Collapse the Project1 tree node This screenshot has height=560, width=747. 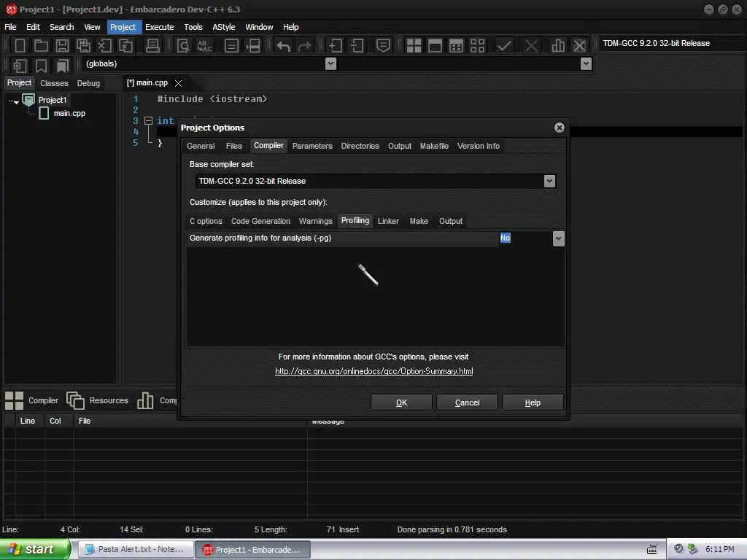(15, 101)
